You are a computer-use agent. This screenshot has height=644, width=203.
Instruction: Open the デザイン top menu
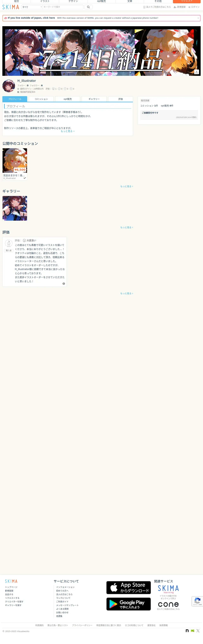coord(73,1)
